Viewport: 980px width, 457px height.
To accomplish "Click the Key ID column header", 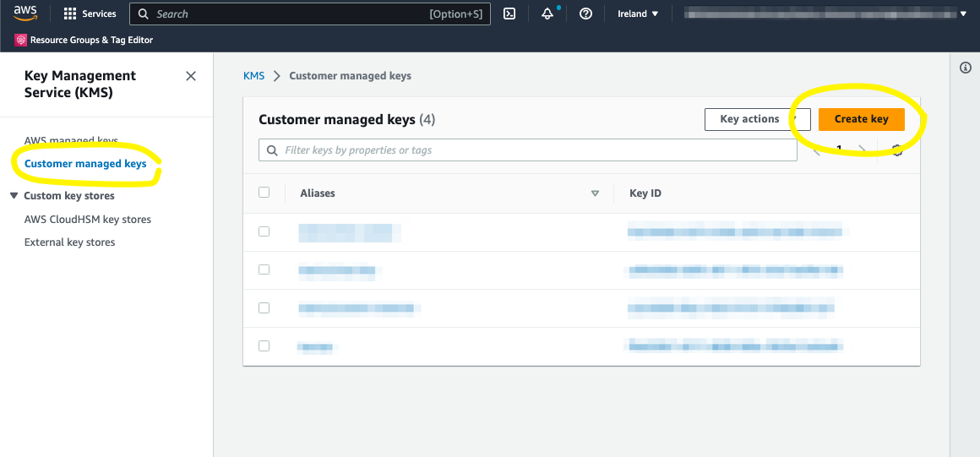I will (x=645, y=193).
